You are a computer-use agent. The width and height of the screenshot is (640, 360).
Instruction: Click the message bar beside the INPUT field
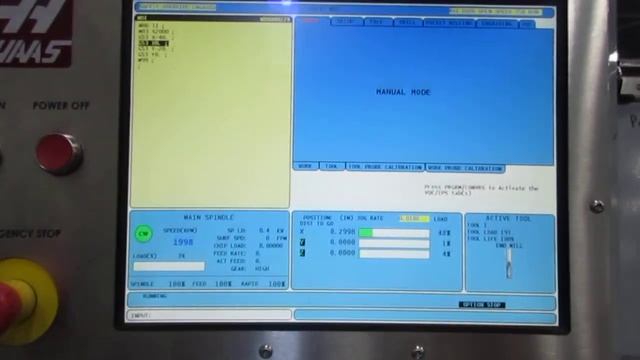click(425, 316)
